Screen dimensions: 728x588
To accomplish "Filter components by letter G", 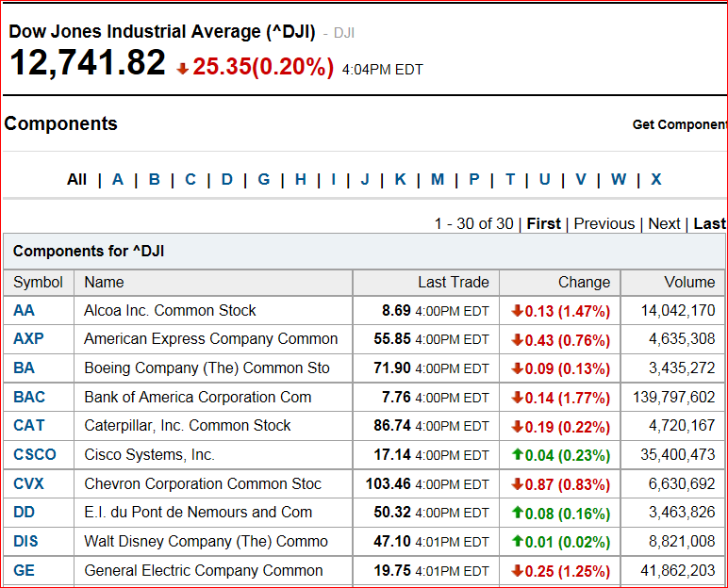I will click(x=264, y=179).
